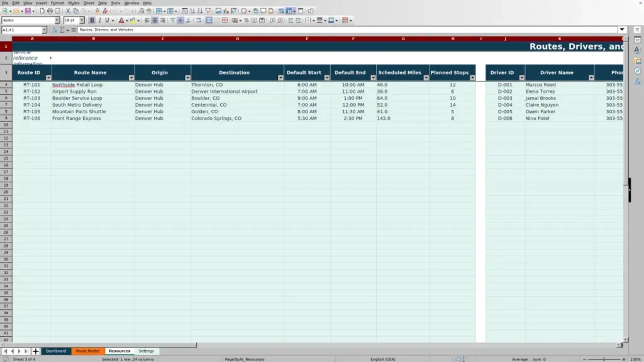Open the sidebar Styles deck icon
This screenshot has width=644, height=362.
[x=638, y=50]
